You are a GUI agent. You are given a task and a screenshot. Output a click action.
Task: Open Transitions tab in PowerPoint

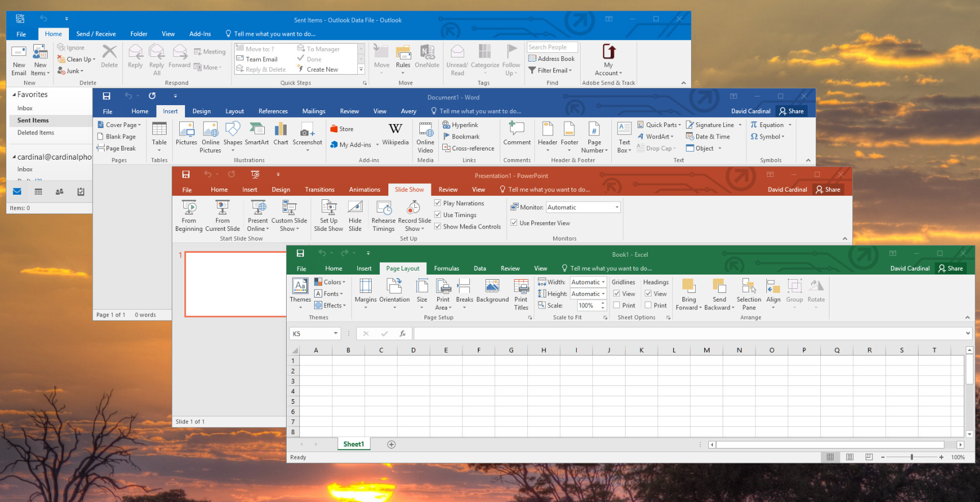[319, 190]
